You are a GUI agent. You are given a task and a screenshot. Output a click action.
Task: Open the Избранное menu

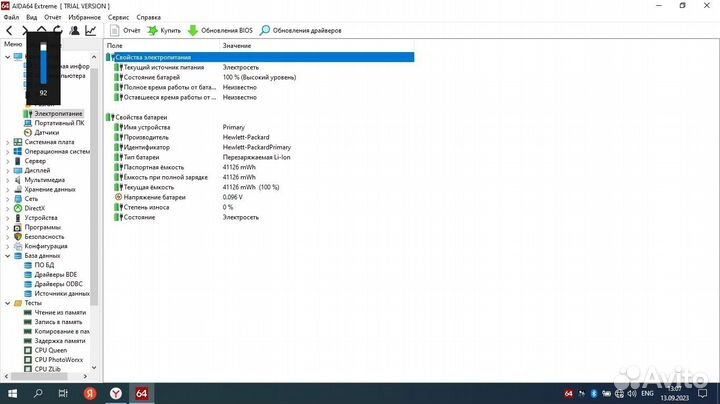(x=84, y=17)
